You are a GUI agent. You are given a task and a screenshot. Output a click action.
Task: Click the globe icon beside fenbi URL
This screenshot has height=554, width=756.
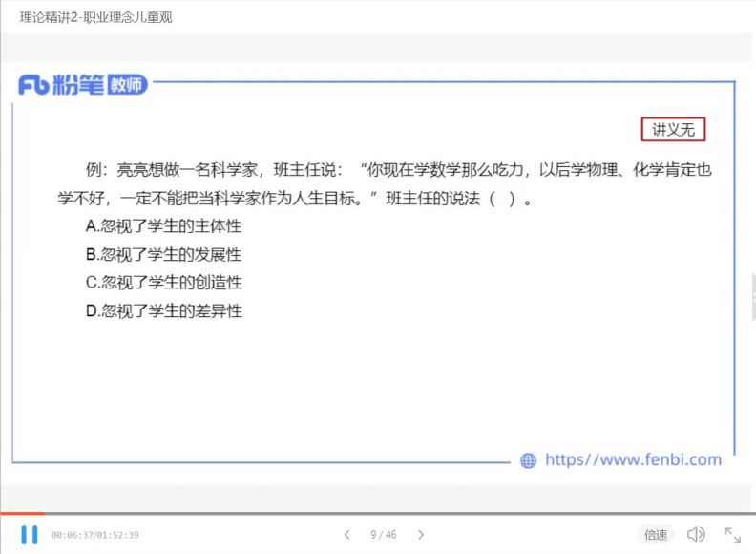click(529, 460)
